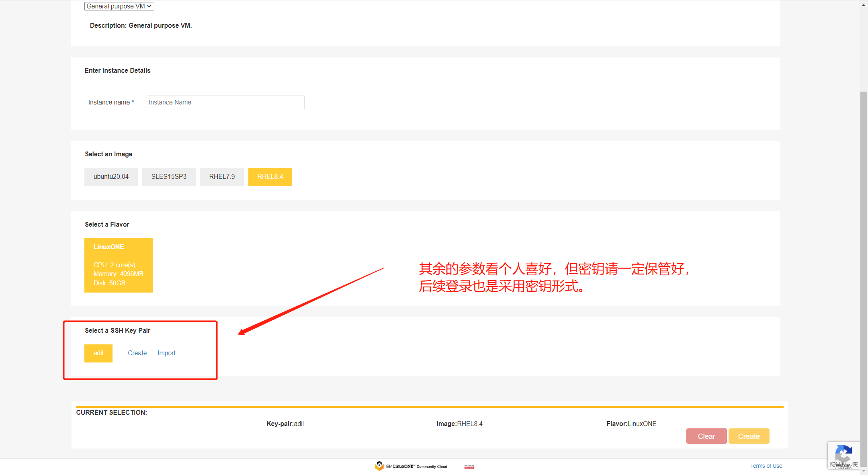Click the reCAPTCHA privacy terms text
The height and width of the screenshot is (475, 868).
point(844,465)
